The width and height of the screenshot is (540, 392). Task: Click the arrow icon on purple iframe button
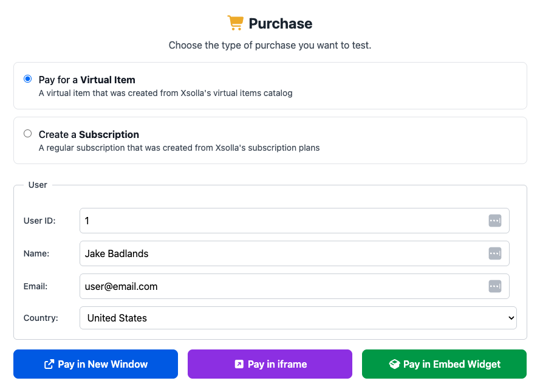pyautogui.click(x=239, y=365)
